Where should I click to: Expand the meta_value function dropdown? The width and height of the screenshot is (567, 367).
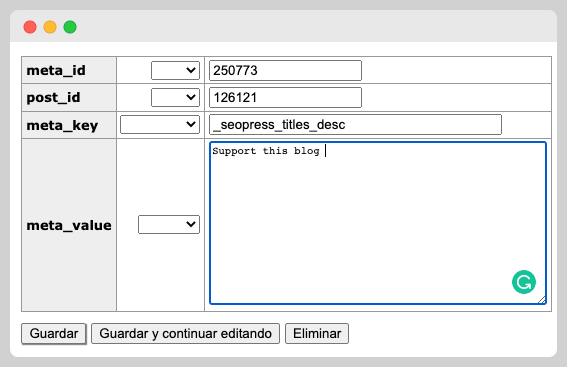pyautogui.click(x=169, y=225)
